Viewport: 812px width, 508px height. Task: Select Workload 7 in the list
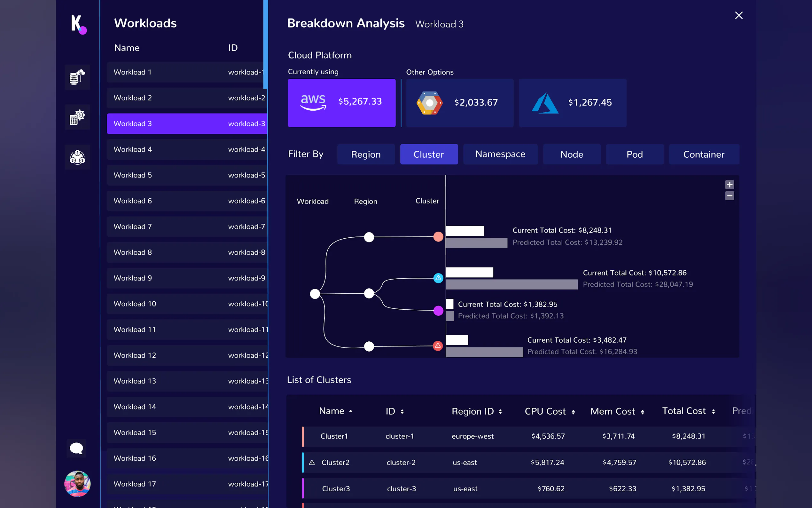click(x=187, y=226)
